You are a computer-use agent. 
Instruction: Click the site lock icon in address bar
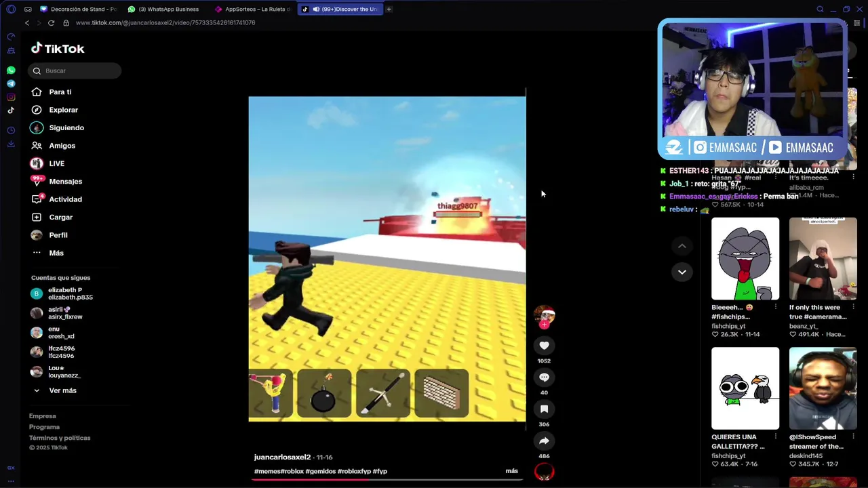[x=66, y=23]
